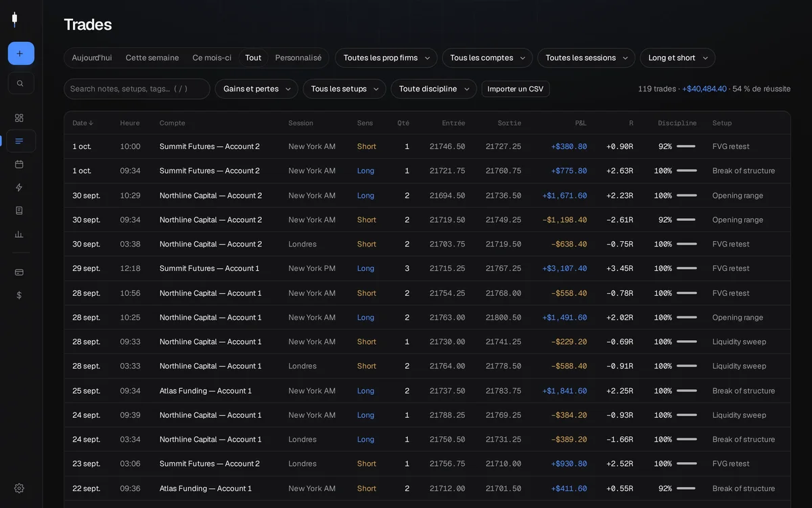Open settings gear icon at sidebar bottom
Image resolution: width=812 pixels, height=508 pixels.
(19, 488)
